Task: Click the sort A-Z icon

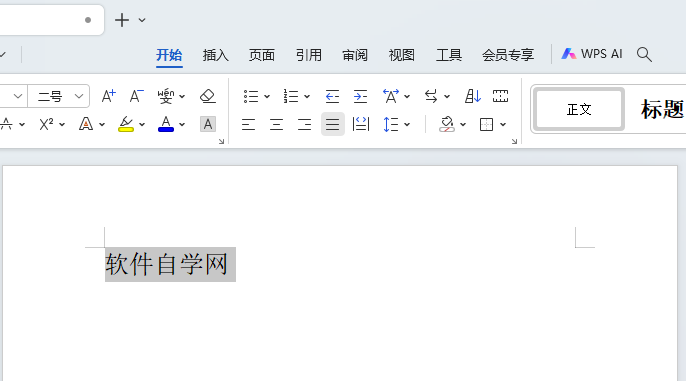Action: tap(472, 96)
